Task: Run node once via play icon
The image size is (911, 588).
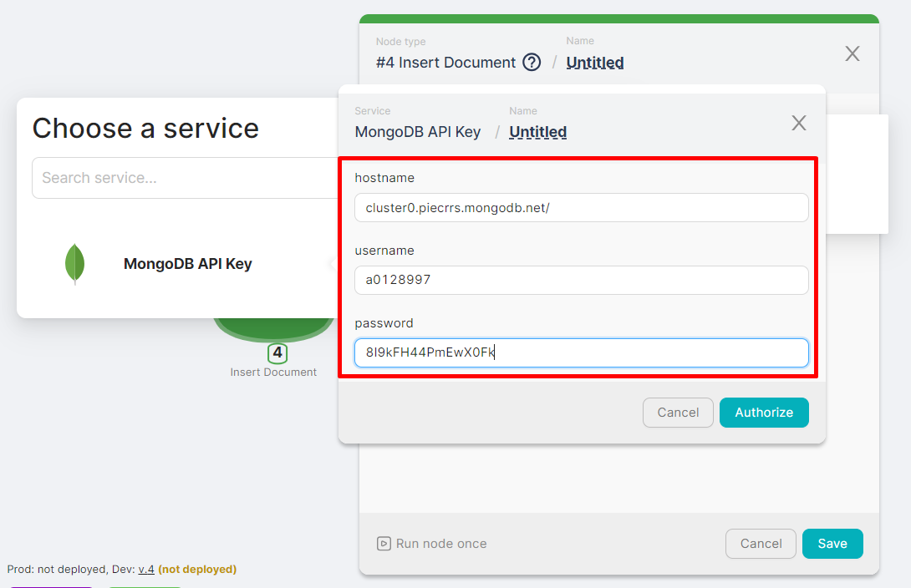Action: [x=384, y=544]
